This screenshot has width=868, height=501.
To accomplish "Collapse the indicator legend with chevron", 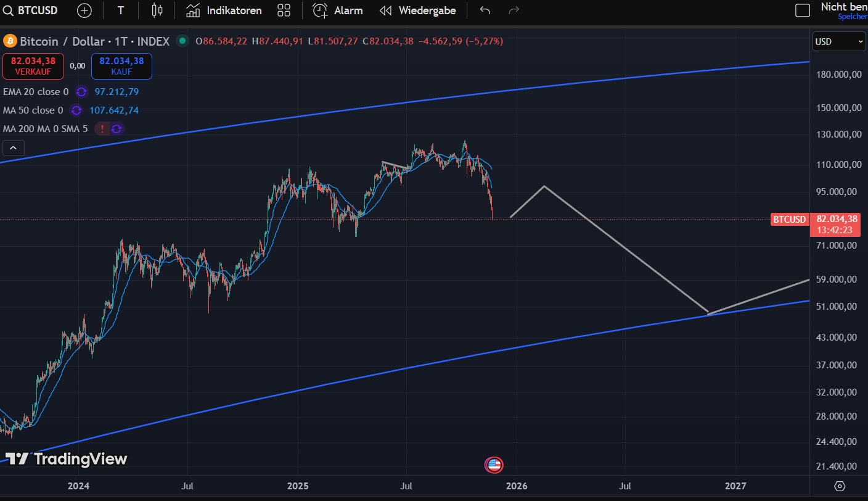I will click(x=14, y=148).
